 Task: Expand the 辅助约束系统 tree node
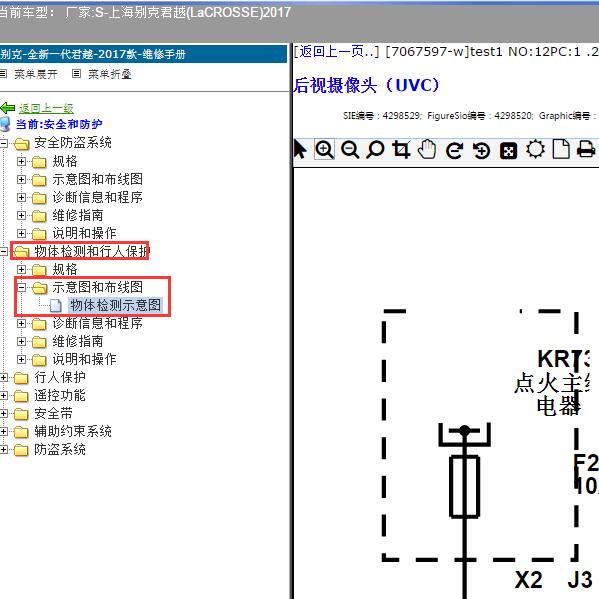[3, 431]
